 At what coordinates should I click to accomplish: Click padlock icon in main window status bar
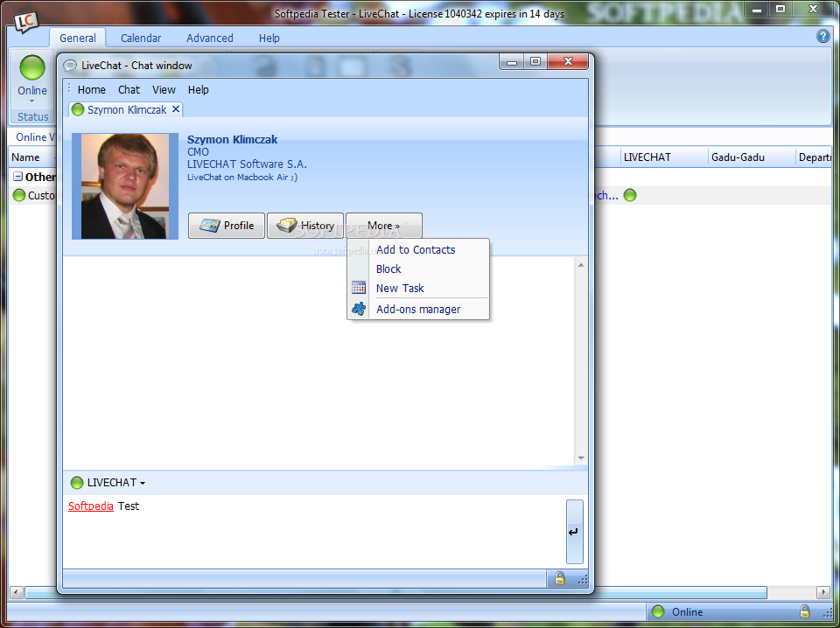tap(804, 611)
